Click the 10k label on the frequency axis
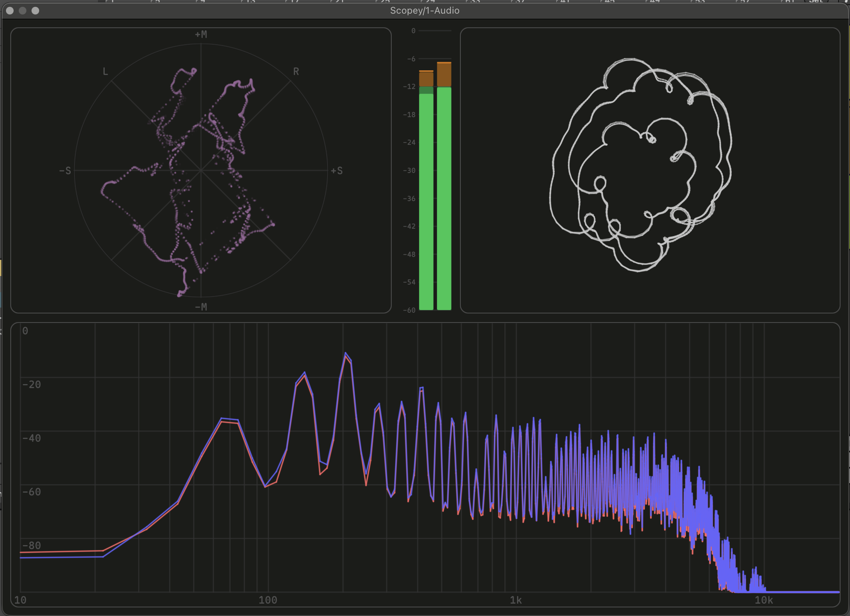This screenshot has width=850, height=616. click(x=764, y=600)
